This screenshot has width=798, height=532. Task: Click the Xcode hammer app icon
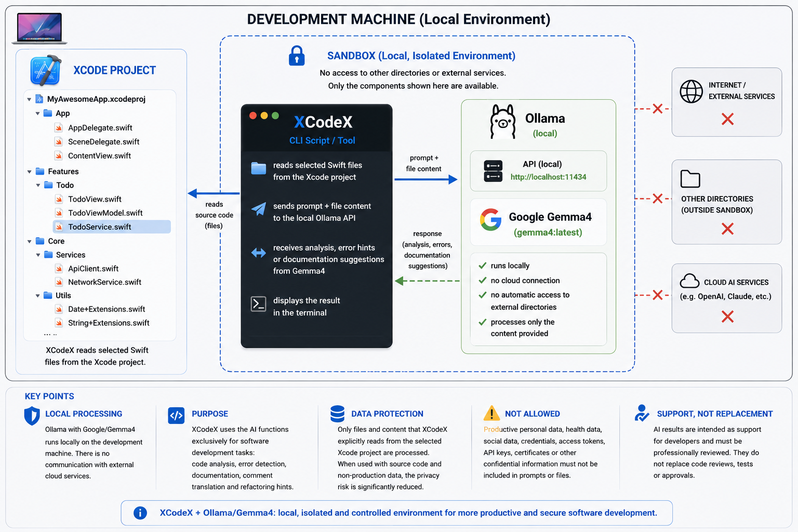click(x=46, y=70)
